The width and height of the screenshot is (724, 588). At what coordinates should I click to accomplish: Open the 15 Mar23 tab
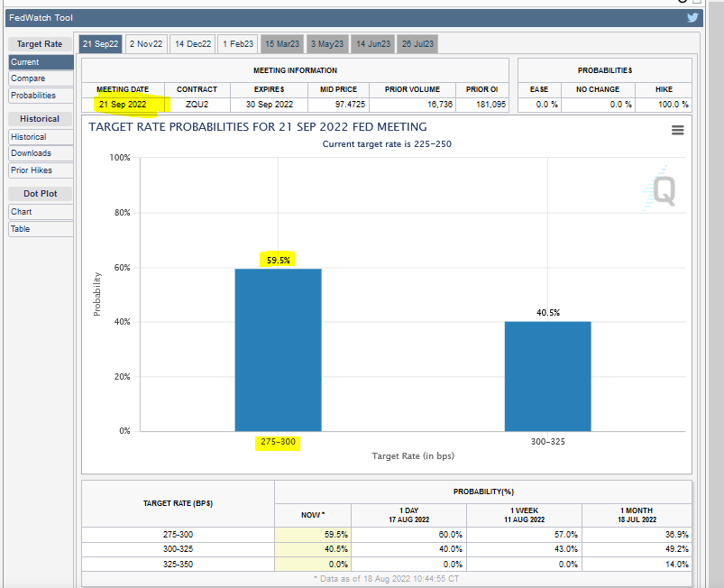click(x=282, y=44)
